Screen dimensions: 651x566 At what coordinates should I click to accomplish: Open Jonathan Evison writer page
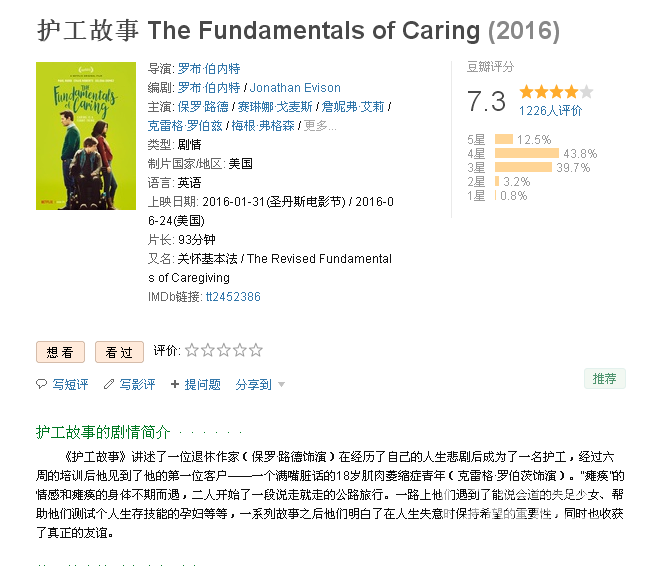(x=295, y=88)
